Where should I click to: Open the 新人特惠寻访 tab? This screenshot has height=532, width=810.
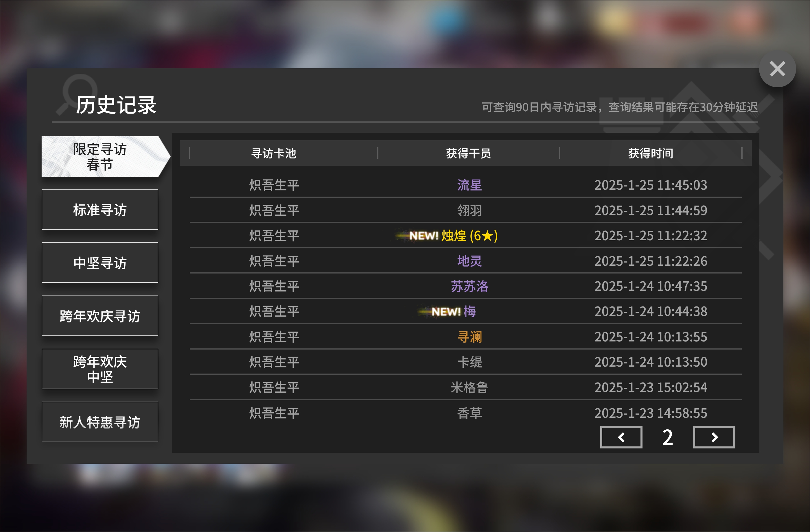100,422
